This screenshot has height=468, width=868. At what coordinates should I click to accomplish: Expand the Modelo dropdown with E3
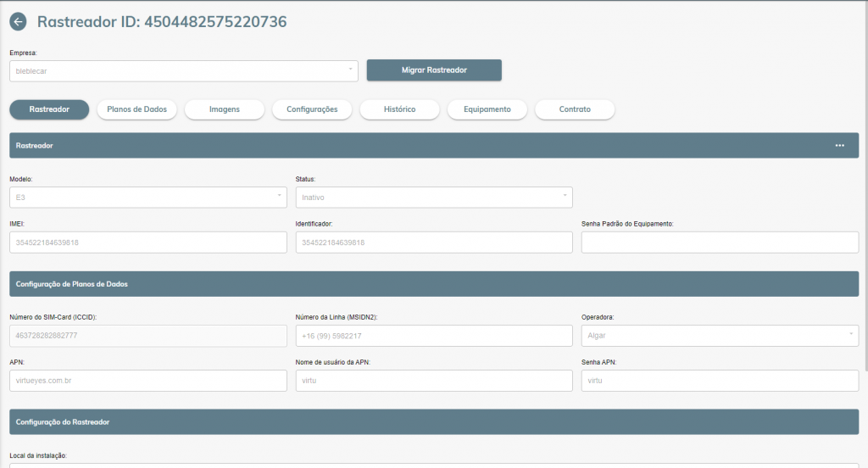(147, 198)
